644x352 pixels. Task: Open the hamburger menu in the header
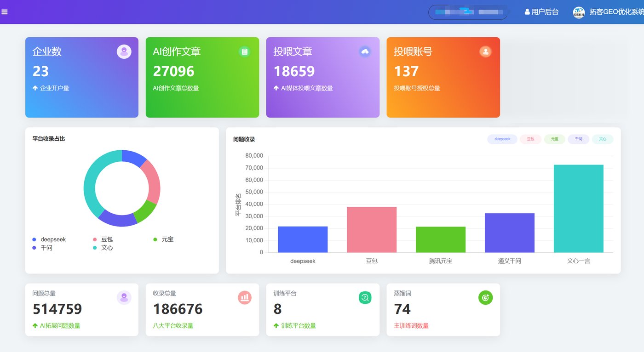point(5,12)
